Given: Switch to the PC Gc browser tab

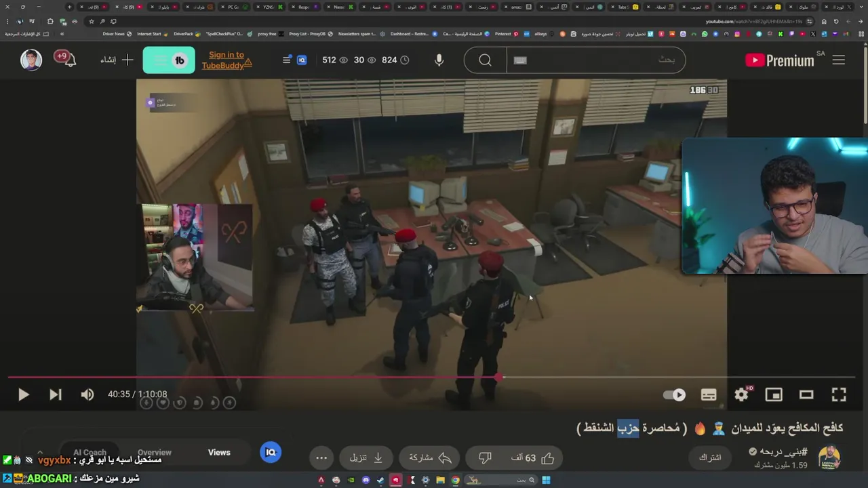Looking at the screenshot, I should (233, 7).
